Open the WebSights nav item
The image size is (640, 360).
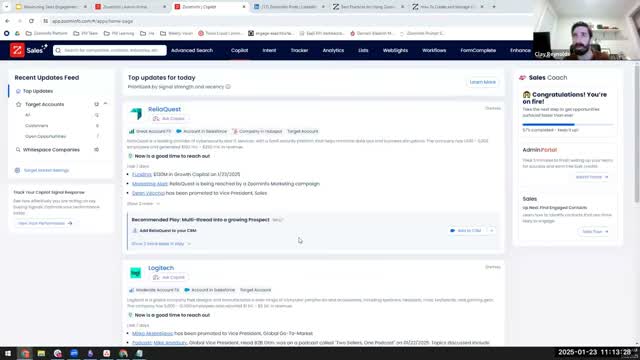pyautogui.click(x=395, y=51)
